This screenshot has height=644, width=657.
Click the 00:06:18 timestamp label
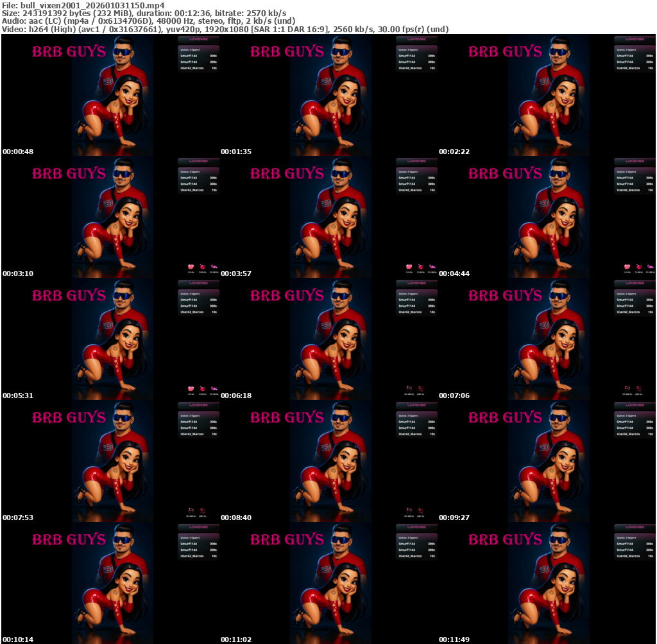(x=236, y=396)
